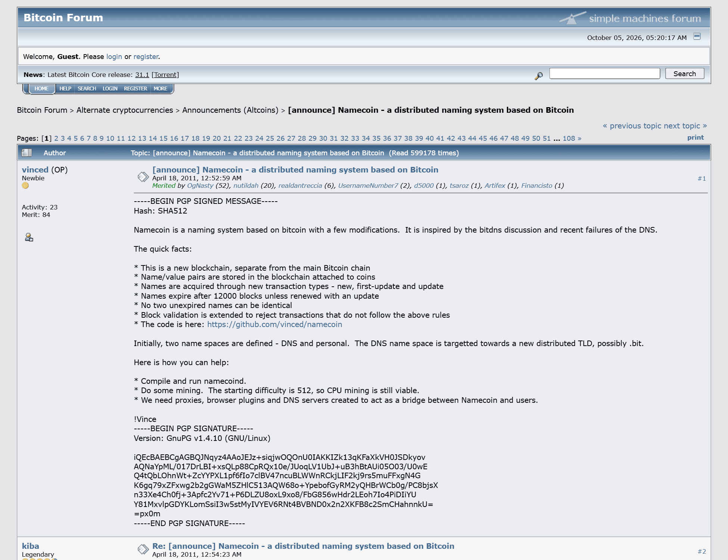Open Financisto's merit profile link
The image size is (728, 560).
click(x=536, y=186)
